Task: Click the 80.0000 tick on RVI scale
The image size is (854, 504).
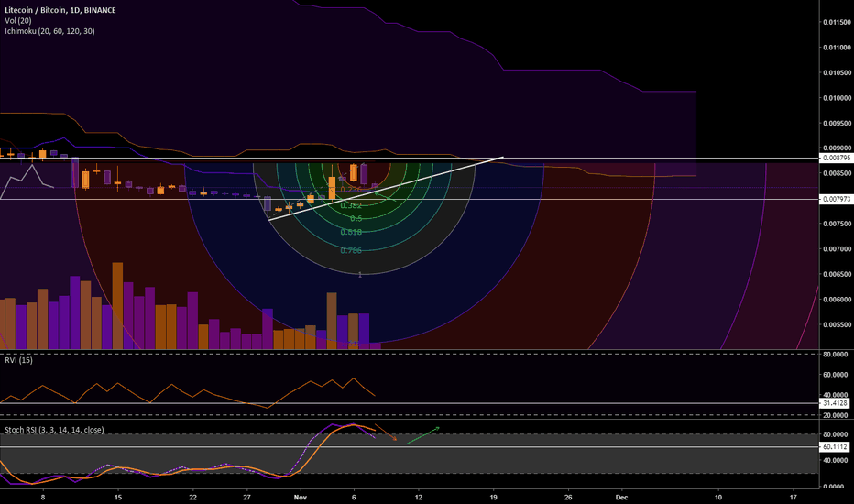Action: pos(836,355)
